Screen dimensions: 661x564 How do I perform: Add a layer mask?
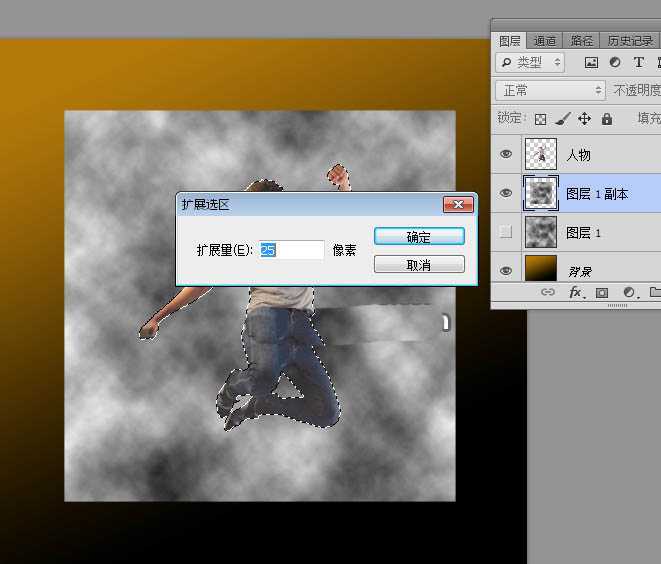click(x=602, y=292)
